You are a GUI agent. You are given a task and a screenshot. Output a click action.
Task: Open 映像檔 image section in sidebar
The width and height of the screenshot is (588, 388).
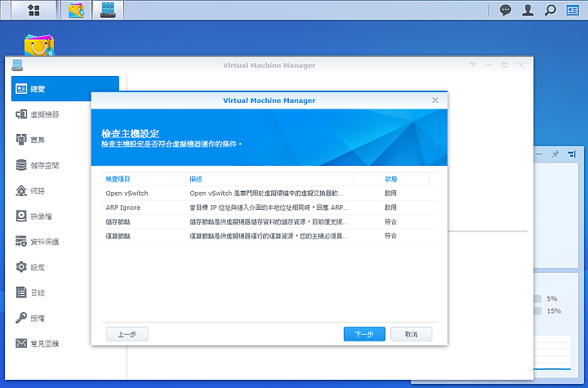pos(33,216)
